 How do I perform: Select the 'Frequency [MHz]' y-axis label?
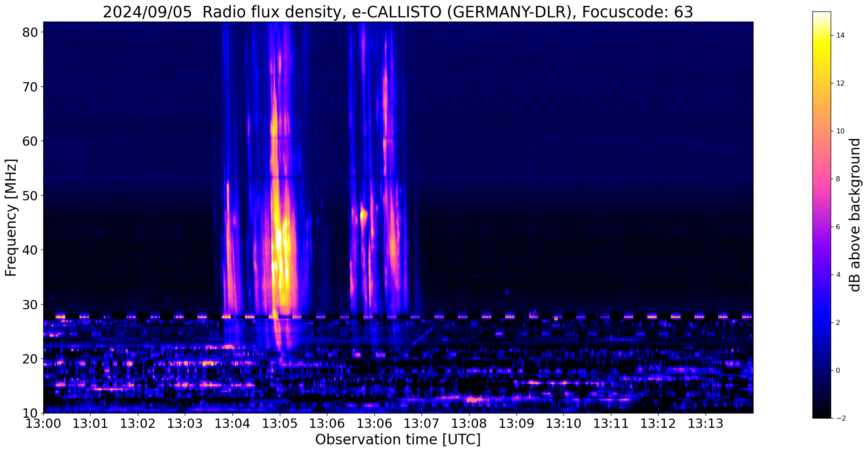coord(11,217)
